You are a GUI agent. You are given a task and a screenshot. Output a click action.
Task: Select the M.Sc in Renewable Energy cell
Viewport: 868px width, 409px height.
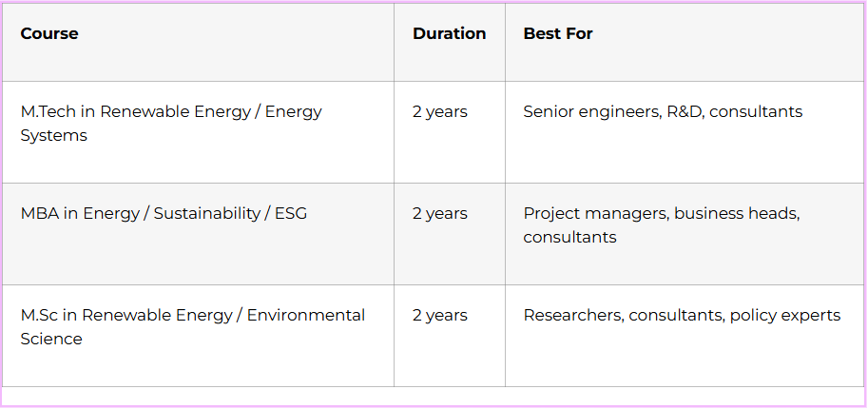tap(192, 326)
